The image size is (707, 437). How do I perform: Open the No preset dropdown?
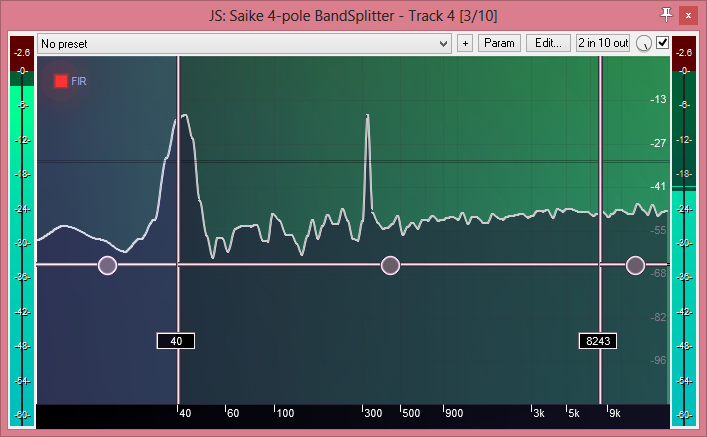244,44
